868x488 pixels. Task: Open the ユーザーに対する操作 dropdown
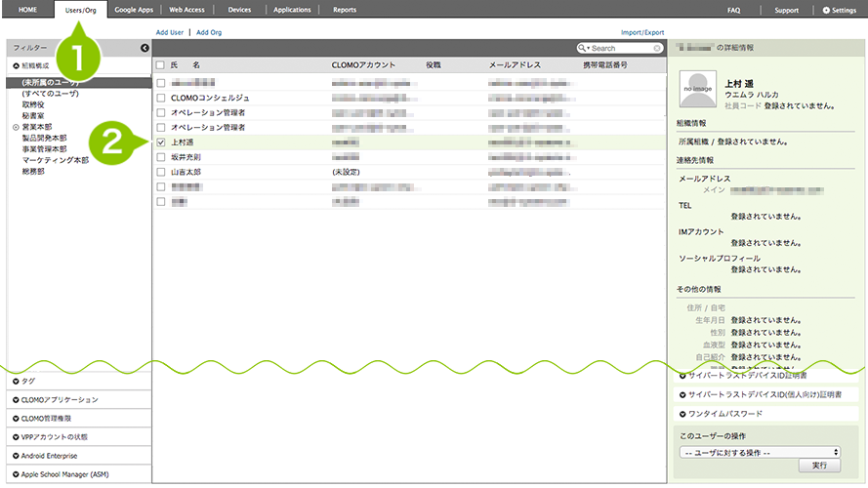click(x=760, y=452)
